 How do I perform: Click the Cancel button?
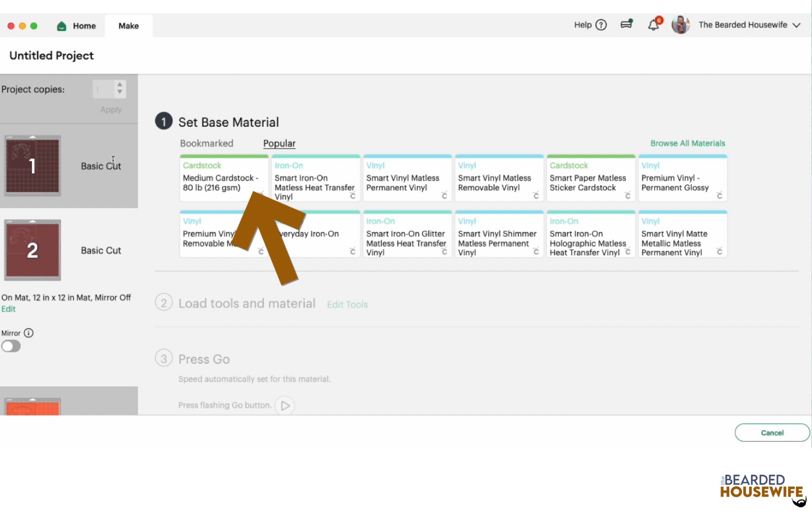pos(772,432)
